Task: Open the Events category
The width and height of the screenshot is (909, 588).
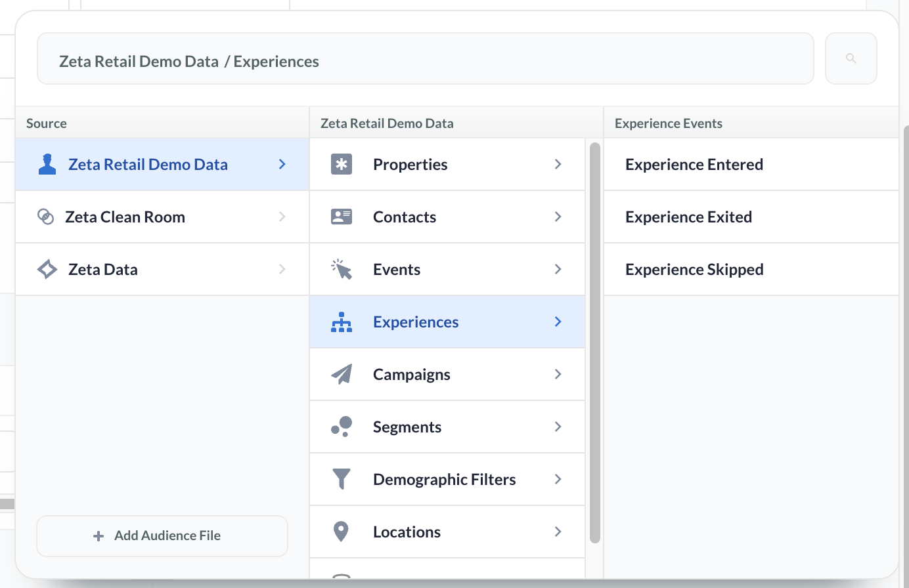Action: click(x=447, y=269)
